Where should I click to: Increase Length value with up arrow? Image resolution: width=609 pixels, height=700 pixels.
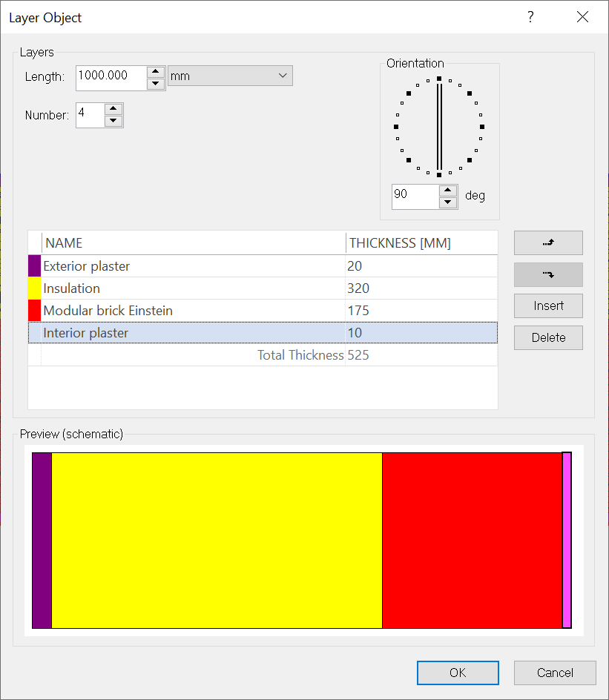pyautogui.click(x=155, y=71)
